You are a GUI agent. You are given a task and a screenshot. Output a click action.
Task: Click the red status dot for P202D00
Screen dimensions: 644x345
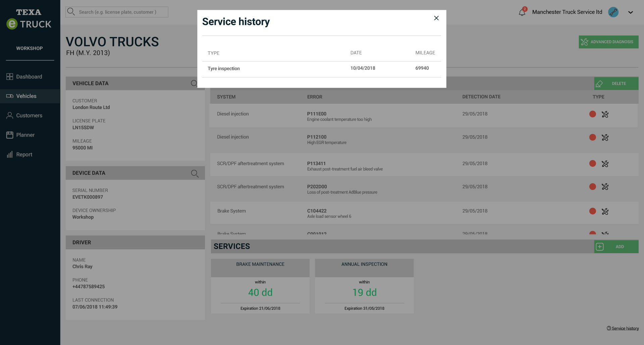592,187
